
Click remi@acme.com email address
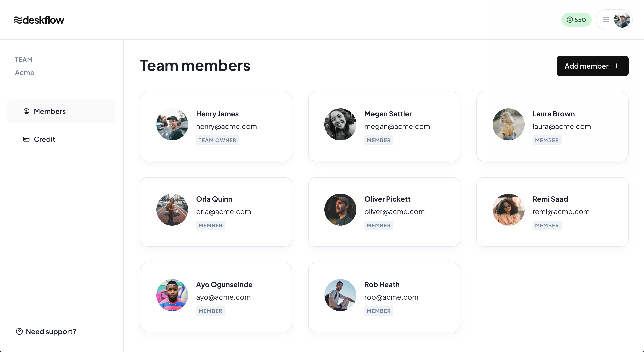point(561,212)
